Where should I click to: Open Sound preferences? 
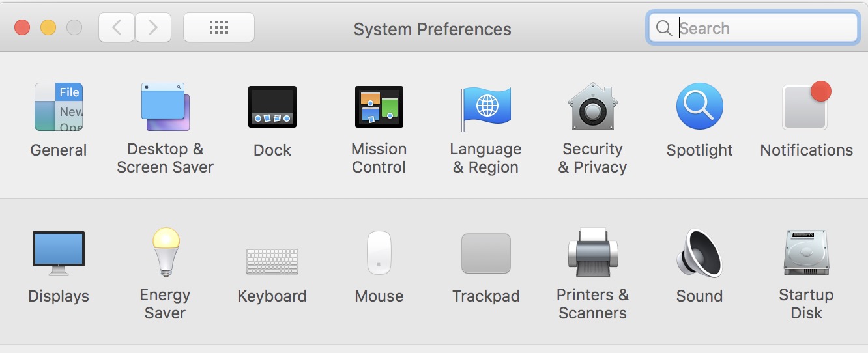point(699,253)
